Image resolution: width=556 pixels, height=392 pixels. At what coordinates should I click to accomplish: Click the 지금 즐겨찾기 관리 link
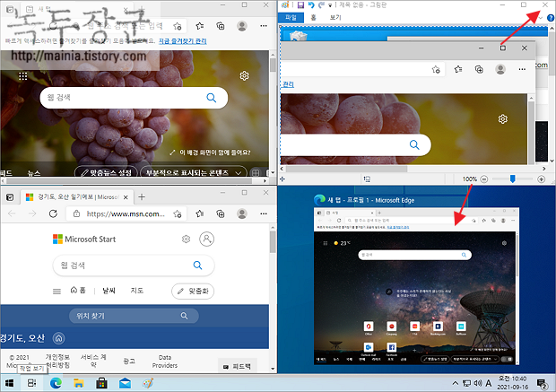pos(182,41)
